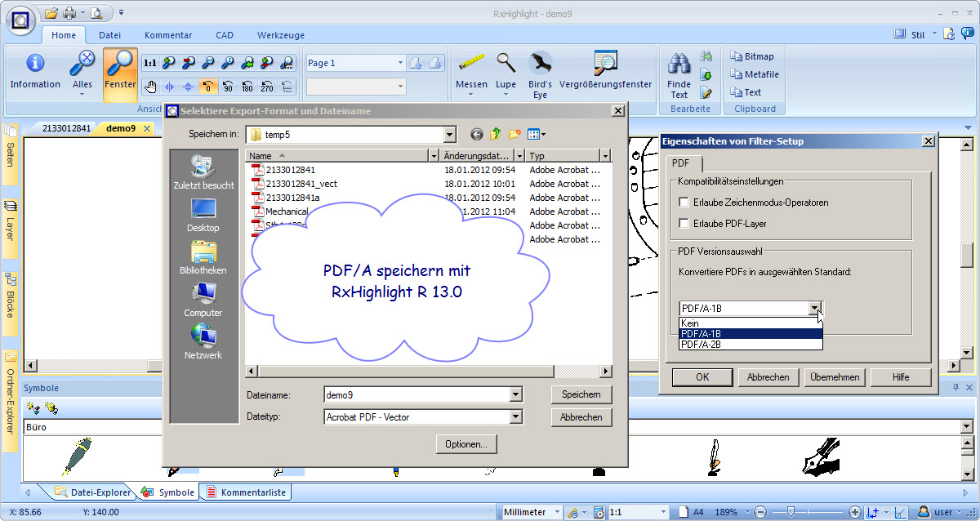Select PDF/A-2B from version list

point(702,345)
